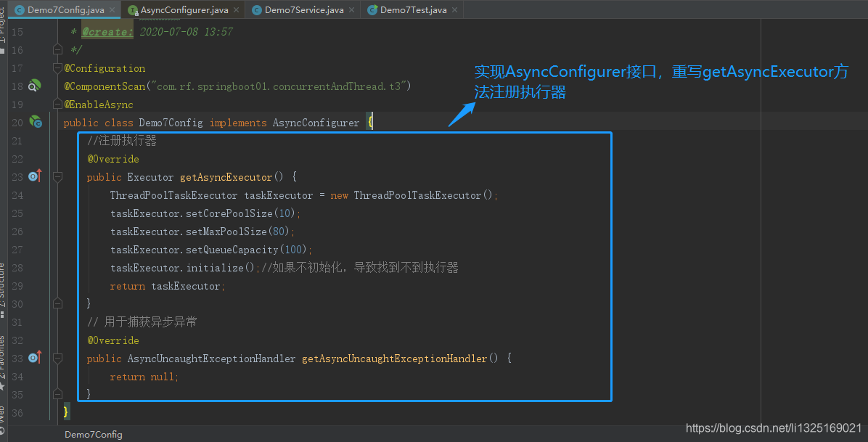Open the Demo7Test.java tab

pyautogui.click(x=413, y=9)
